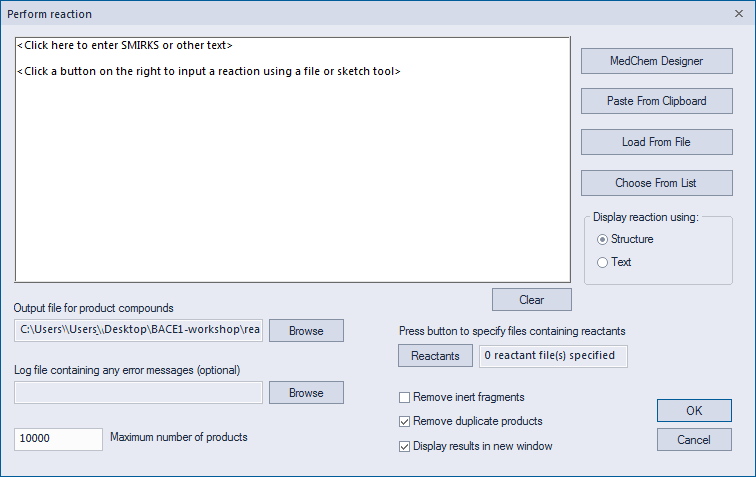Click Paste From Clipboard button

(x=656, y=101)
